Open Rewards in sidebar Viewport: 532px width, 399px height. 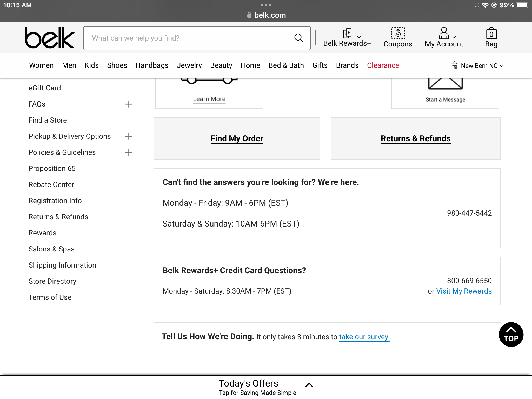point(43,233)
